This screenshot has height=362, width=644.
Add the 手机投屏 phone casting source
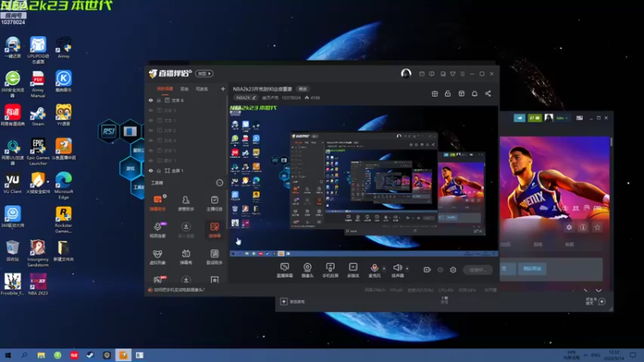click(x=330, y=270)
